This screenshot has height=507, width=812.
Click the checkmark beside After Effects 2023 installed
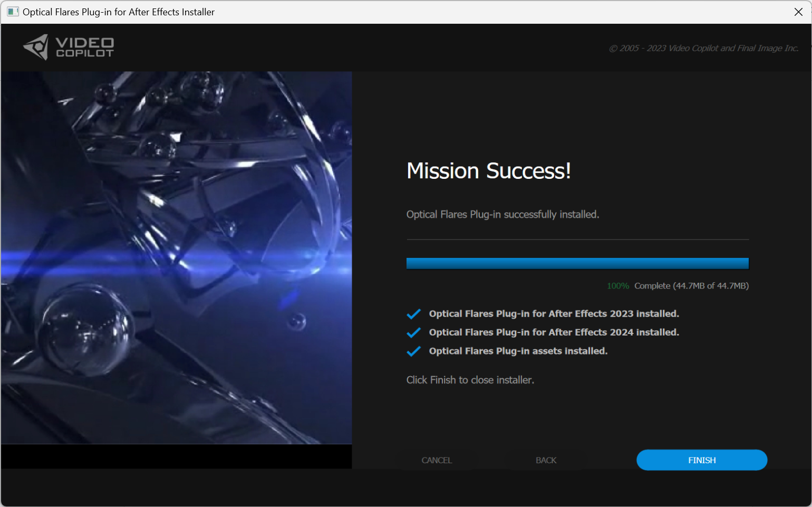point(414,314)
